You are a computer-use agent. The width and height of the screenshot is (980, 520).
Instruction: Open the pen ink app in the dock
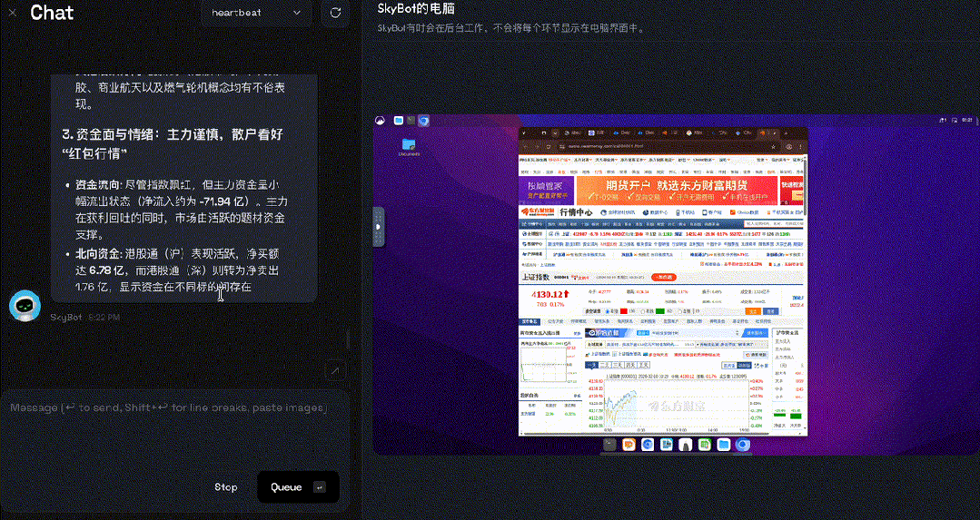pos(685,445)
